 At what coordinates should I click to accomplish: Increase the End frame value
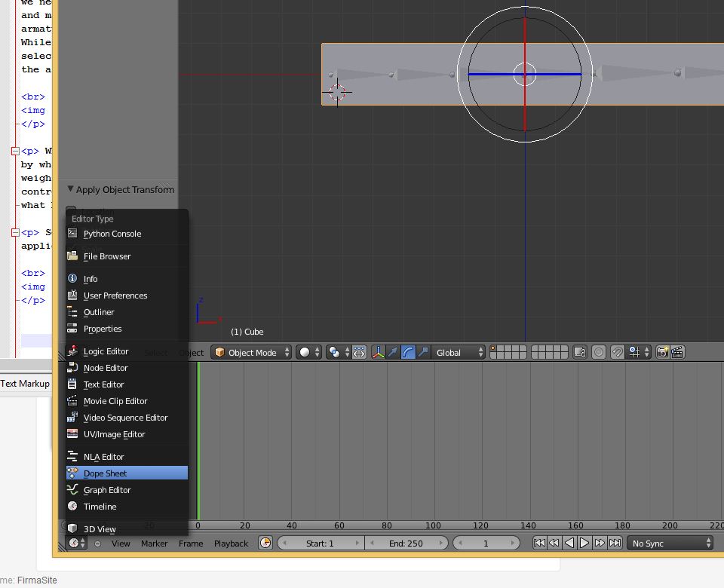441,544
